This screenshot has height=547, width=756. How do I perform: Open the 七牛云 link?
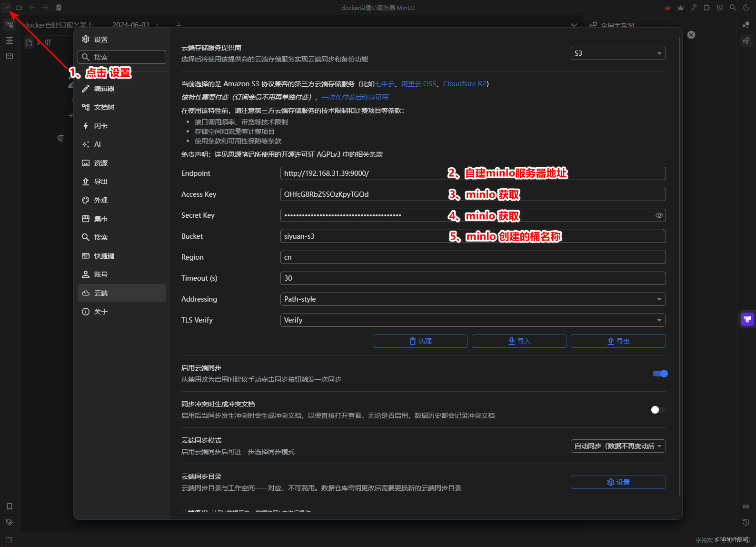click(385, 84)
